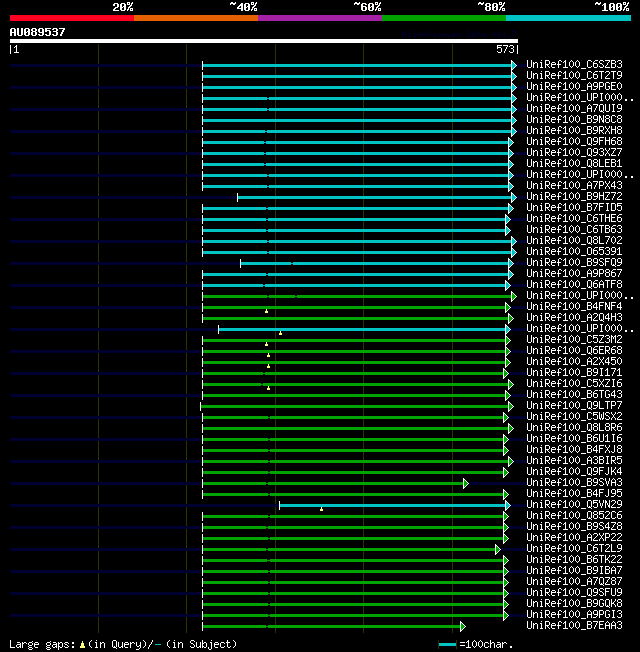Click the query end position 573 label
The height and width of the screenshot is (652, 640).
point(505,49)
